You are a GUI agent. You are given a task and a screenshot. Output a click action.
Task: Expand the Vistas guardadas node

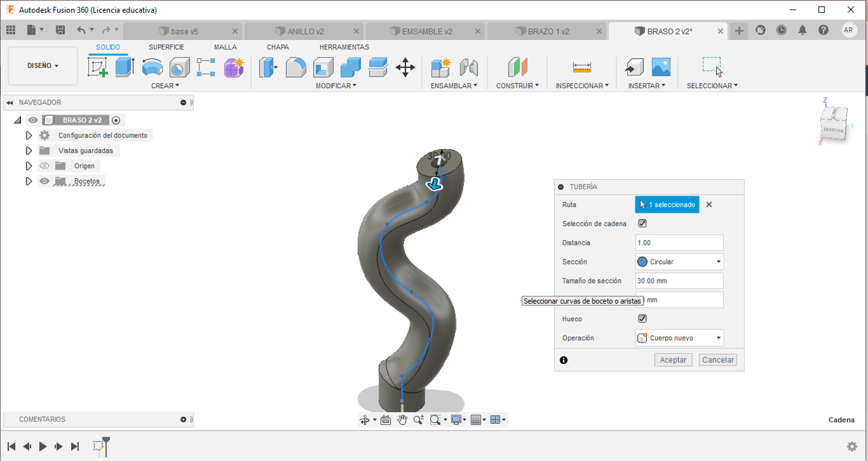coord(28,151)
